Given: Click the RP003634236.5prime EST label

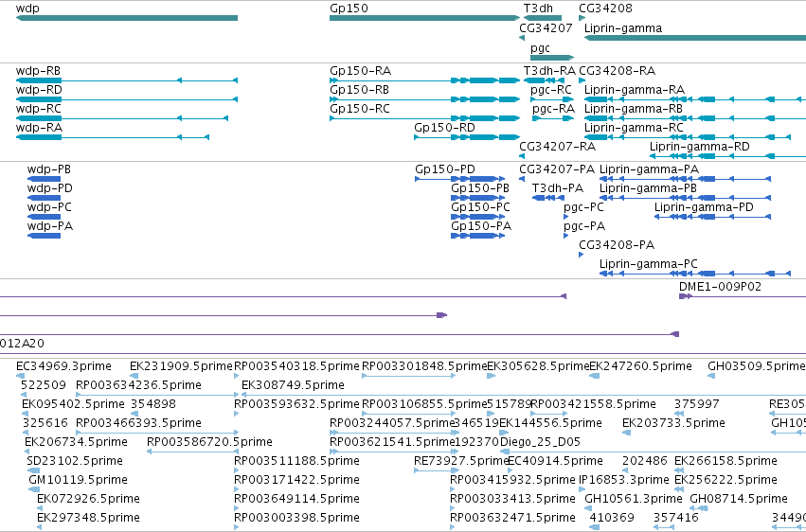Looking at the screenshot, I should [139, 386].
